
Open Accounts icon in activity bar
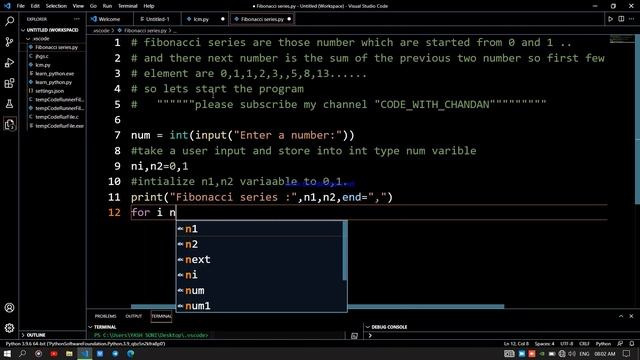click(9, 308)
